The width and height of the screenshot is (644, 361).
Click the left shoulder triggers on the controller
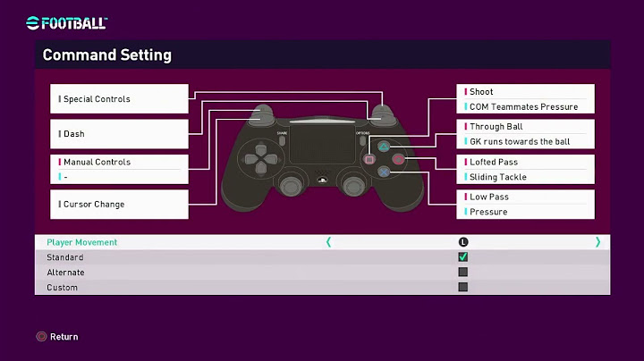(x=261, y=115)
